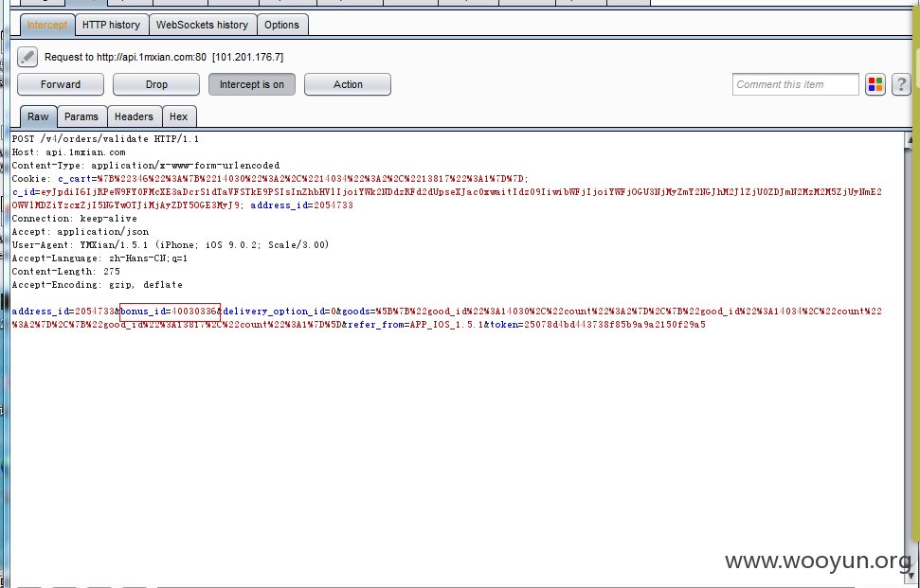Click the Content-Length: 275 header
This screenshot has height=588, width=920.
click(65, 272)
